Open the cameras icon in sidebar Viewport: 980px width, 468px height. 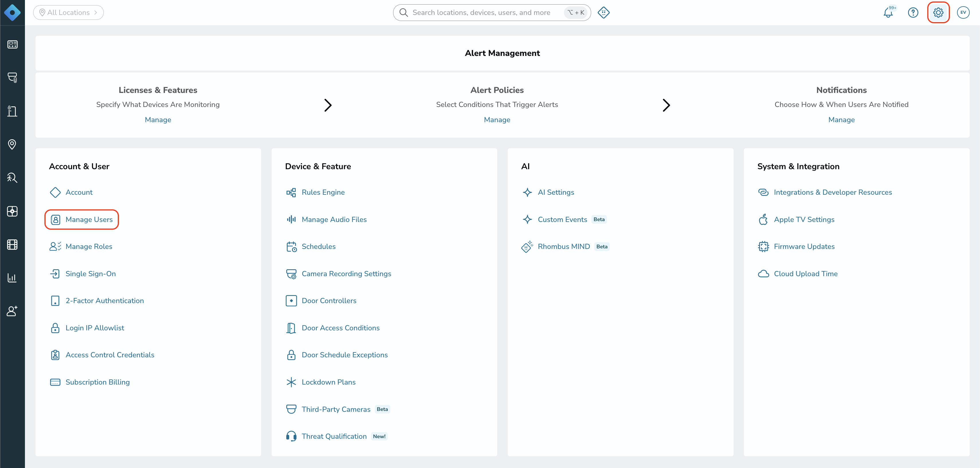[12, 78]
